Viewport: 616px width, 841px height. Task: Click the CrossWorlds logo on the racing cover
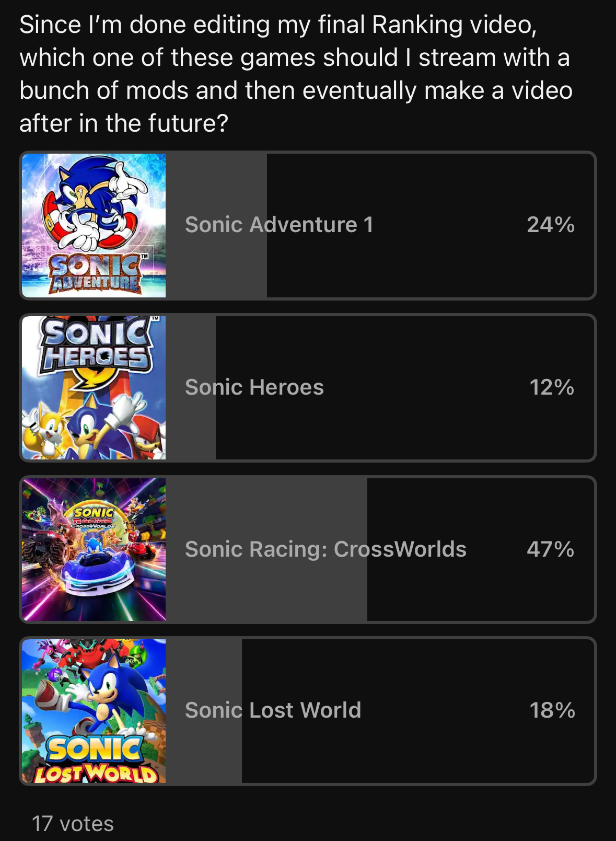click(x=94, y=518)
